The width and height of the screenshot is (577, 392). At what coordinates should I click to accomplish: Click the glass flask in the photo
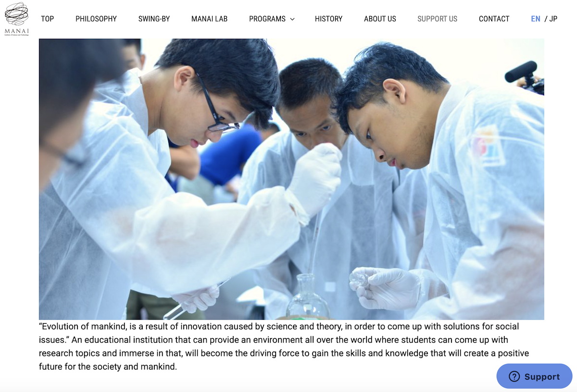pos(308,296)
